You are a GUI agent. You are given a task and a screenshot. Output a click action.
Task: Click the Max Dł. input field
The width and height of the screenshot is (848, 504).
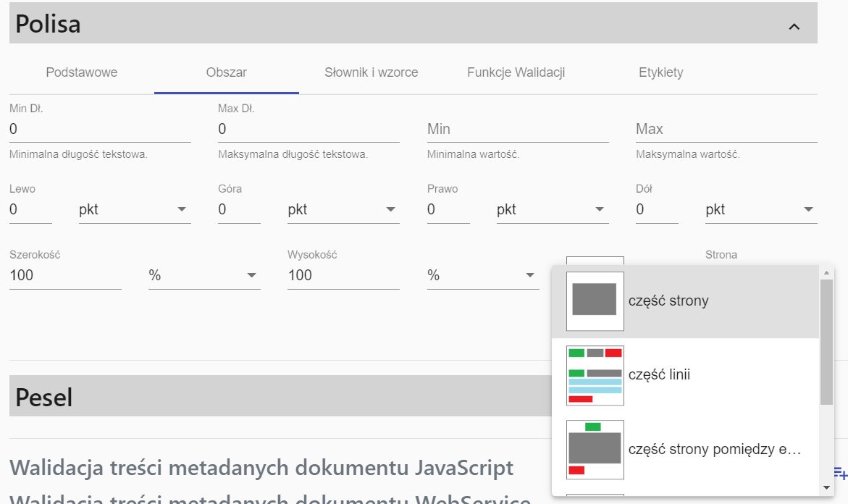pos(308,129)
